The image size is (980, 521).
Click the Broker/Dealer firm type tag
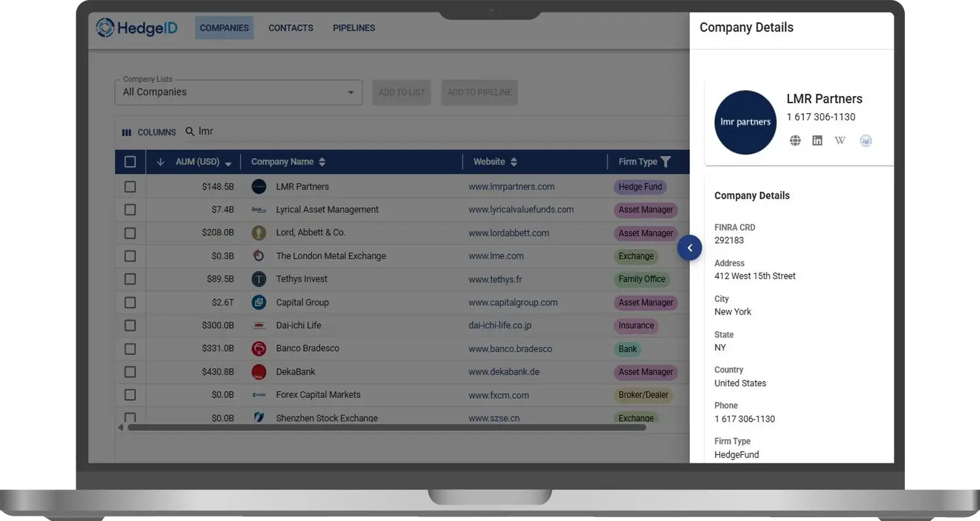[644, 395]
